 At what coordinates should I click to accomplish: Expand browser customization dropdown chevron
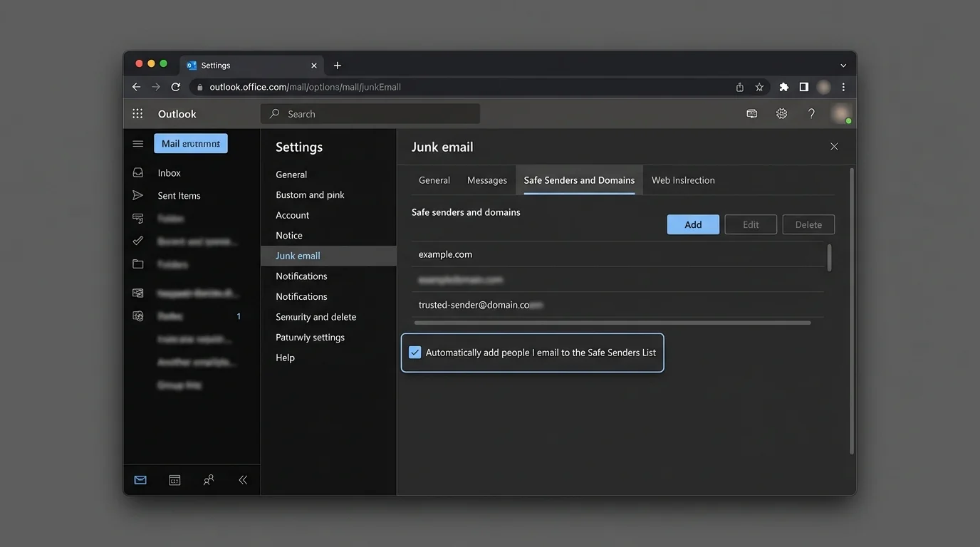click(843, 65)
